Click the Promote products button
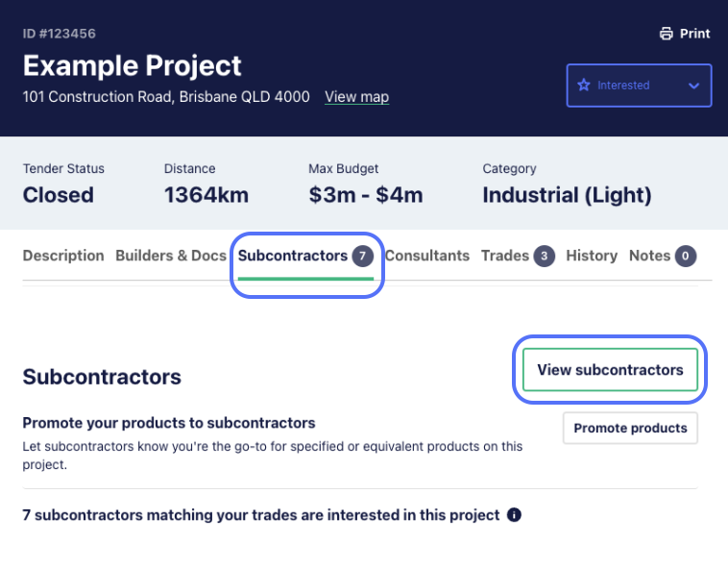The width and height of the screenshot is (728, 568). pyautogui.click(x=630, y=428)
